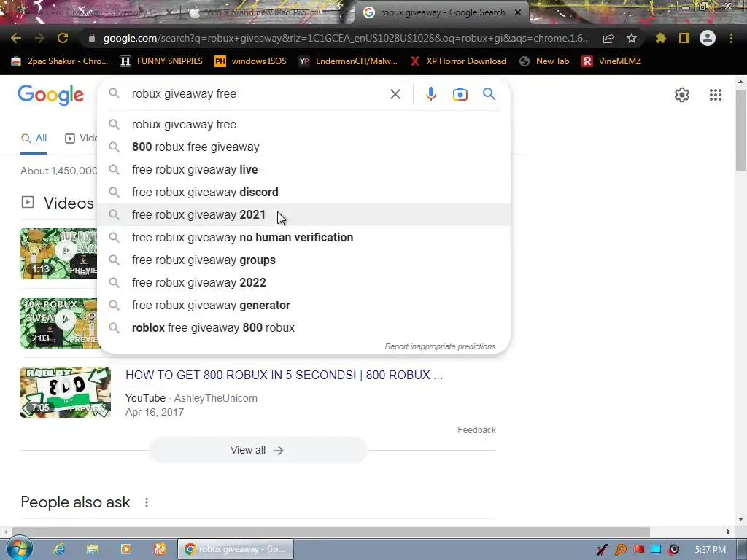Choose suggestion 800 robux free giveaway
This screenshot has width=747, height=560.
pos(304,147)
